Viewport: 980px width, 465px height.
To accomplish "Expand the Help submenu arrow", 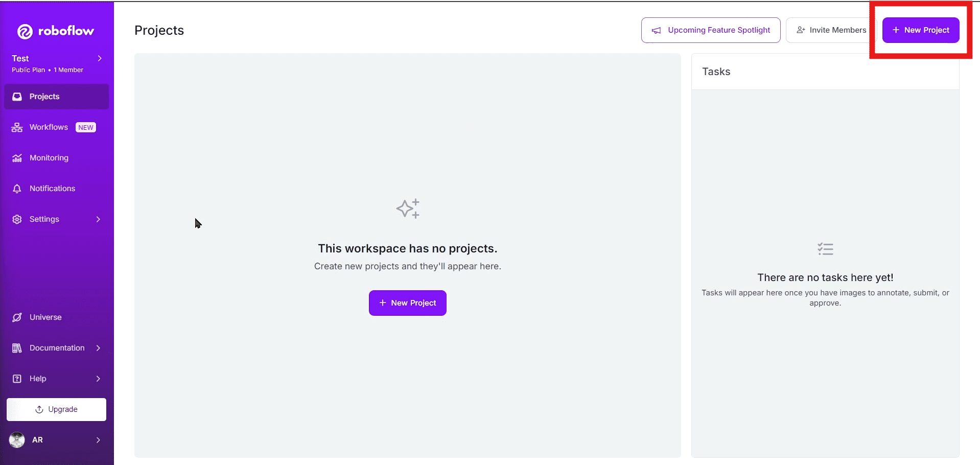I will coord(98,379).
